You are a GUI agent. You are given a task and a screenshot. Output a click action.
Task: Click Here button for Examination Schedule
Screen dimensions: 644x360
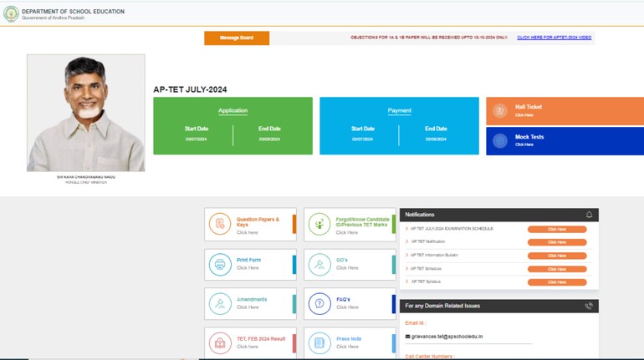point(556,229)
